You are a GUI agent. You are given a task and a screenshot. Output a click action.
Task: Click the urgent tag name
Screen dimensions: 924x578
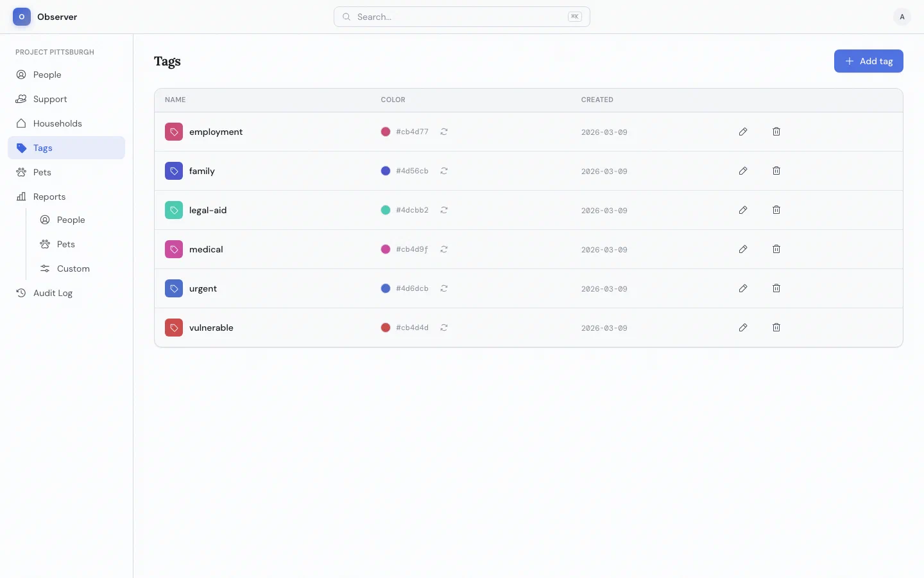coord(203,288)
